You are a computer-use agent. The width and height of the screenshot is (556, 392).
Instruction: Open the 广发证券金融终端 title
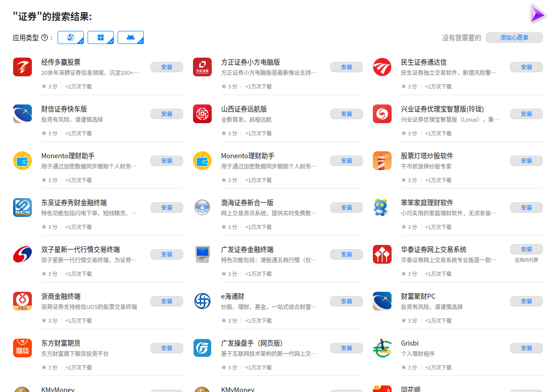[x=247, y=250]
